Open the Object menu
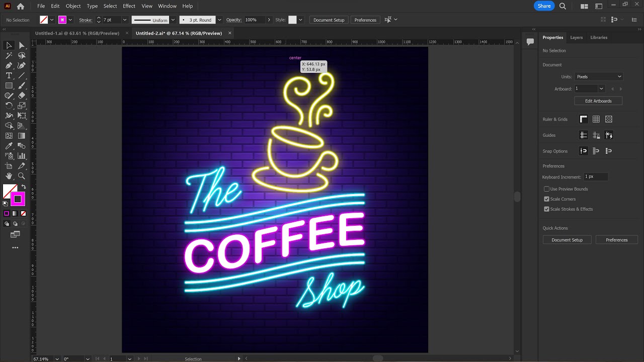The height and width of the screenshot is (362, 644). tap(73, 6)
